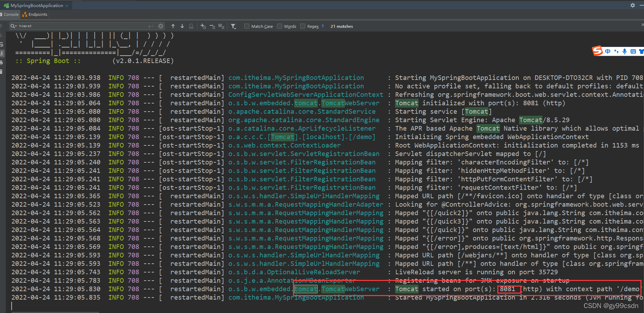The width and height of the screenshot is (644, 313).
Task: Open the search filter options dropdown
Action: pyautogui.click(x=233, y=26)
